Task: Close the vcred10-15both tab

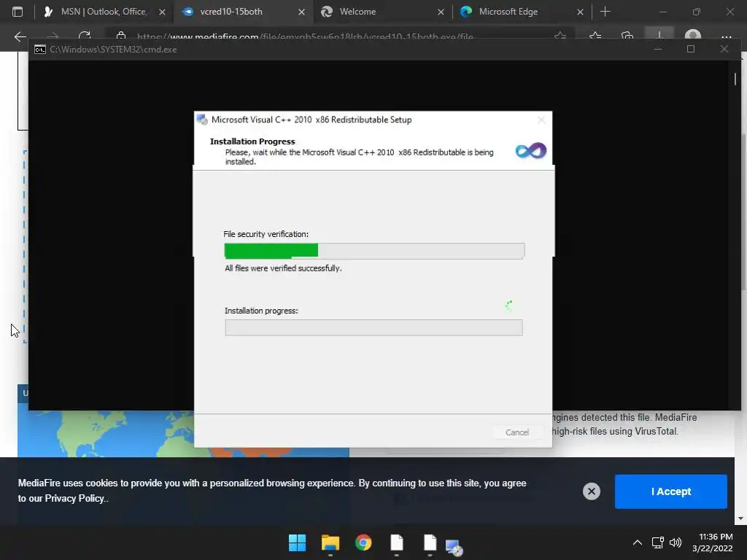Action: (301, 12)
